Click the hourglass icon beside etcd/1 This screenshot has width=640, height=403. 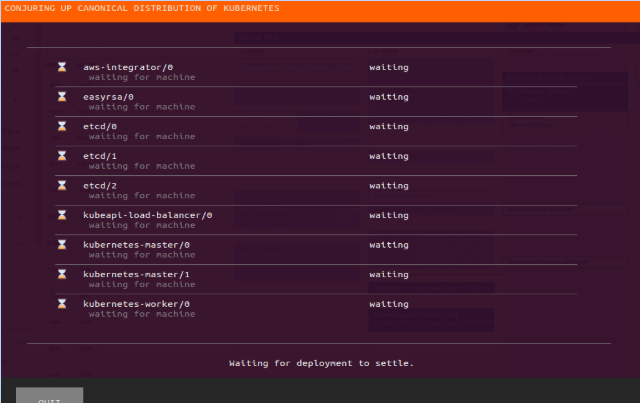(62, 156)
